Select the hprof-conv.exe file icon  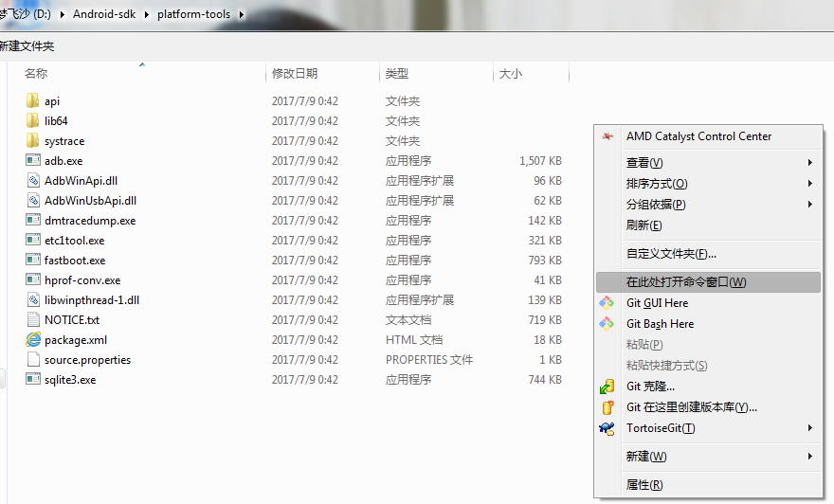click(33, 279)
